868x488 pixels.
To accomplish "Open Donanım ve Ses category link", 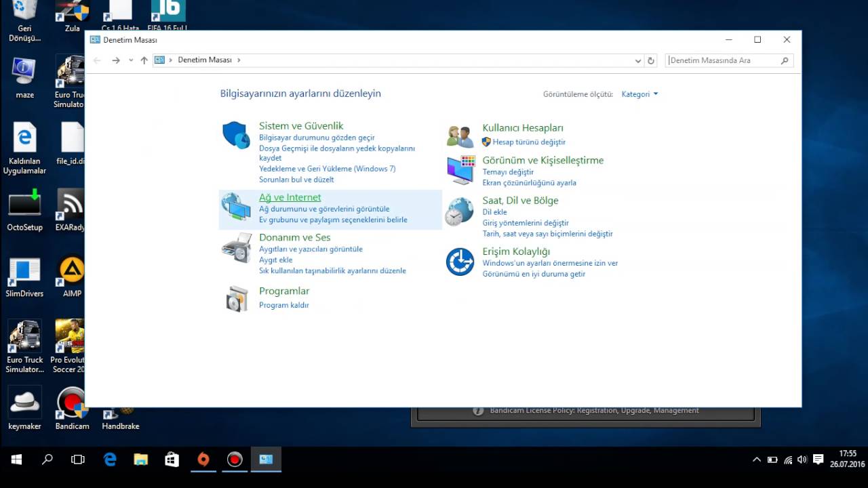I will point(295,237).
